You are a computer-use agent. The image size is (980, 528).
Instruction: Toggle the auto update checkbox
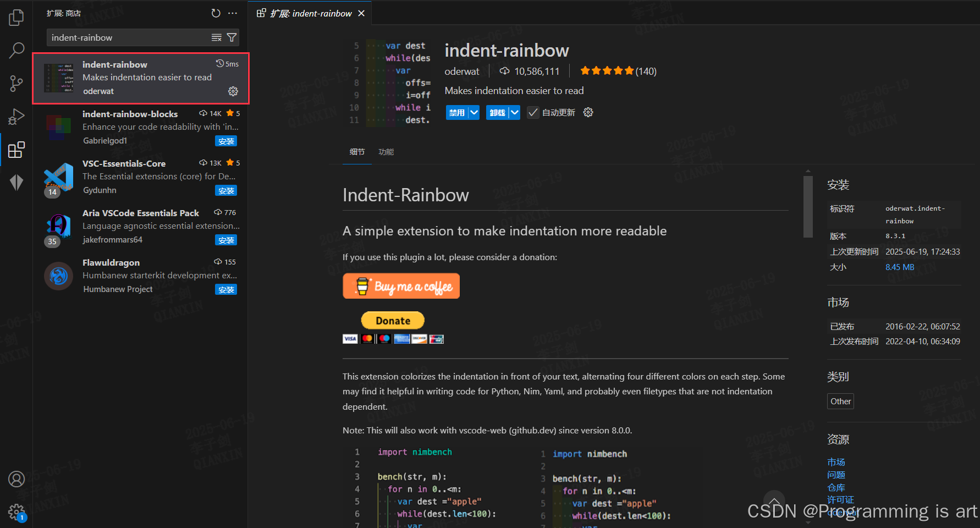[x=533, y=112]
